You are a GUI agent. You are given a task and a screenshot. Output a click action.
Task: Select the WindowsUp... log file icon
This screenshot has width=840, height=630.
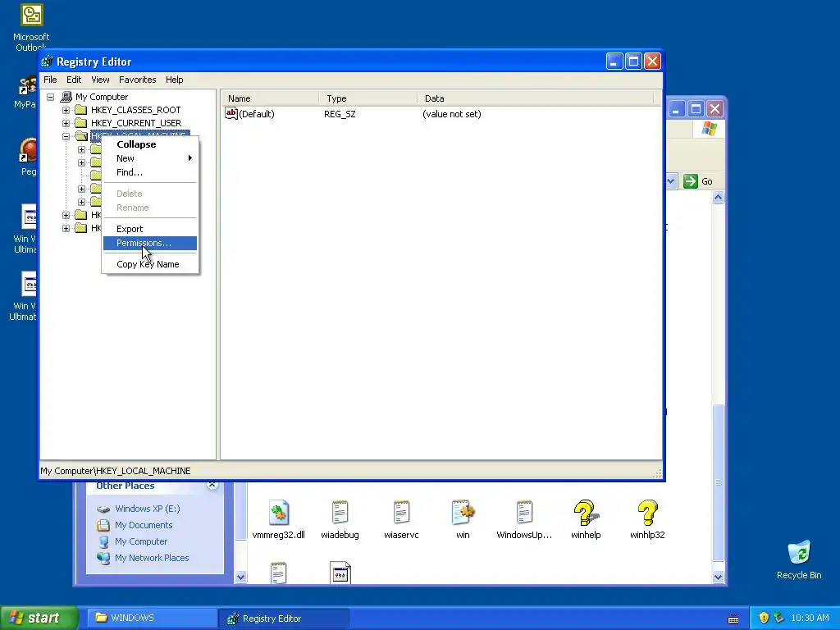click(x=524, y=514)
